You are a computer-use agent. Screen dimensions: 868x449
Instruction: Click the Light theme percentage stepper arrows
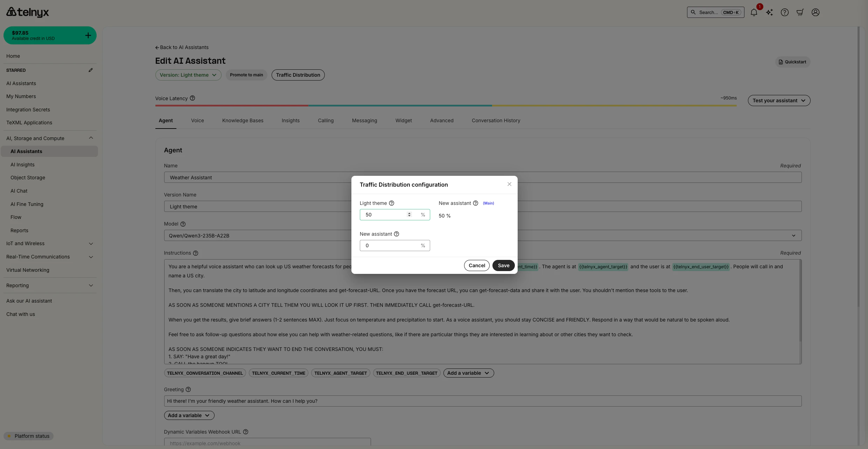(x=409, y=215)
